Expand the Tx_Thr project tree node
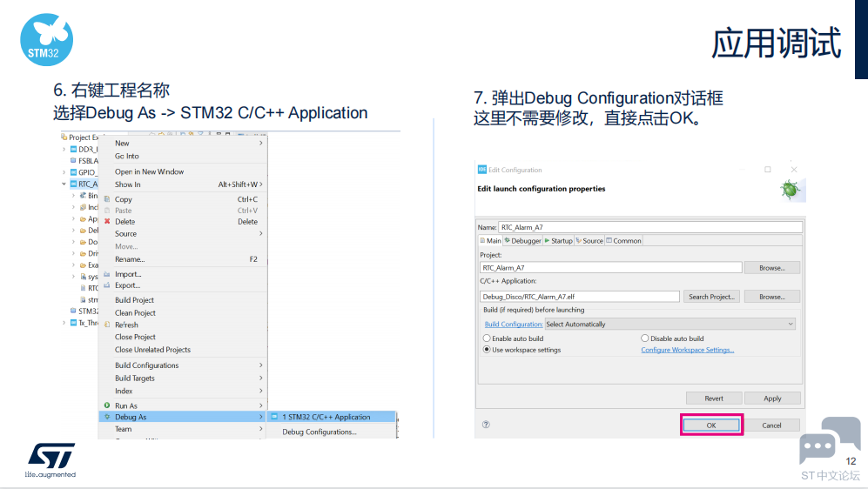Viewport: 868px width, 489px height. [x=64, y=323]
